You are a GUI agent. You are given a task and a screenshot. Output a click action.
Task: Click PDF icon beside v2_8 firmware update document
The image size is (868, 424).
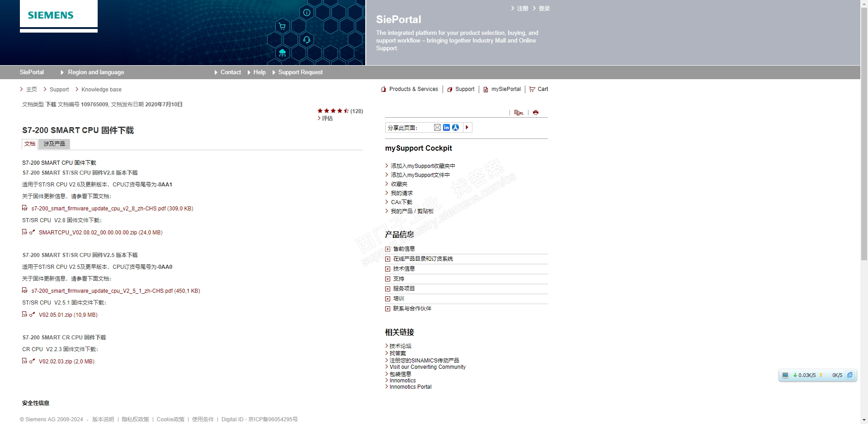[25, 208]
